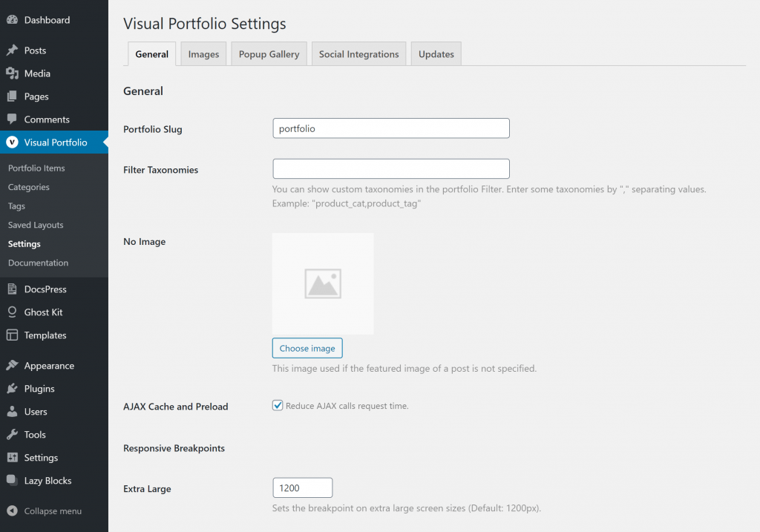The width and height of the screenshot is (760, 532).
Task: Click the Settings sliders icon in main menu
Action: 12,457
